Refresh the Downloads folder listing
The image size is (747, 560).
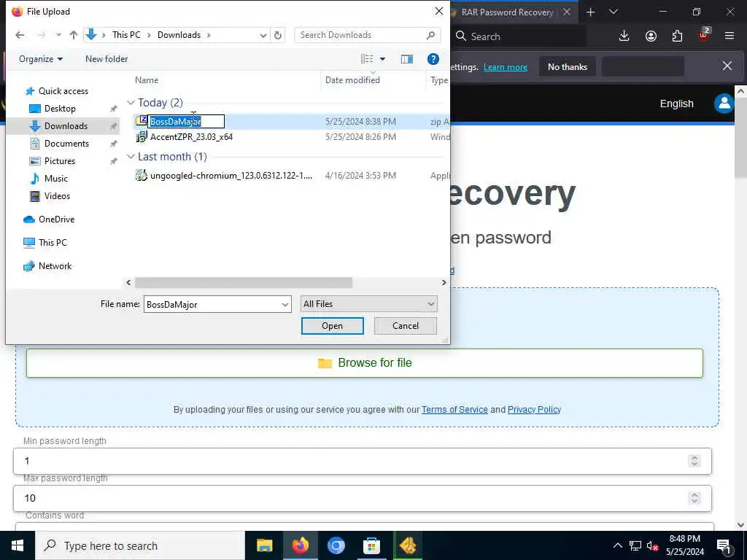pyautogui.click(x=278, y=35)
